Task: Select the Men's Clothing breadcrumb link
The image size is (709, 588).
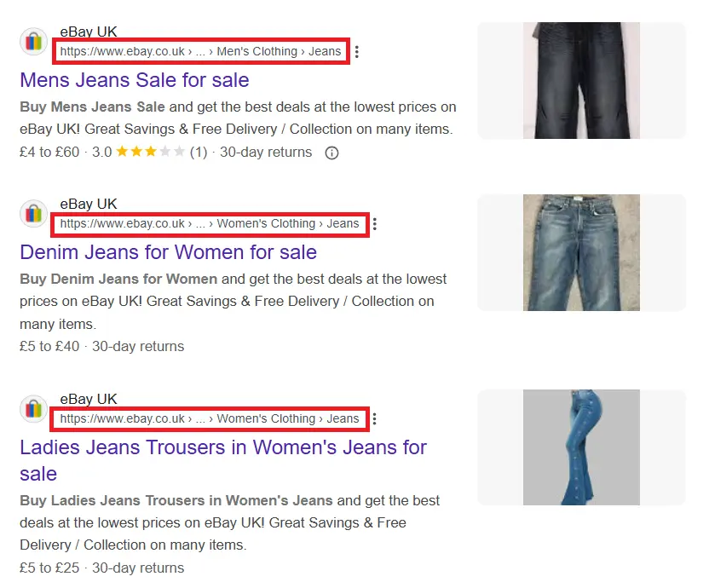Action: pyautogui.click(x=256, y=51)
